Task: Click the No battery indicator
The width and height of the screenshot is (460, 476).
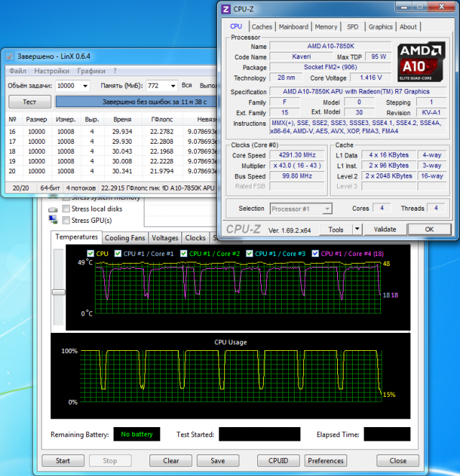Action: 137,434
